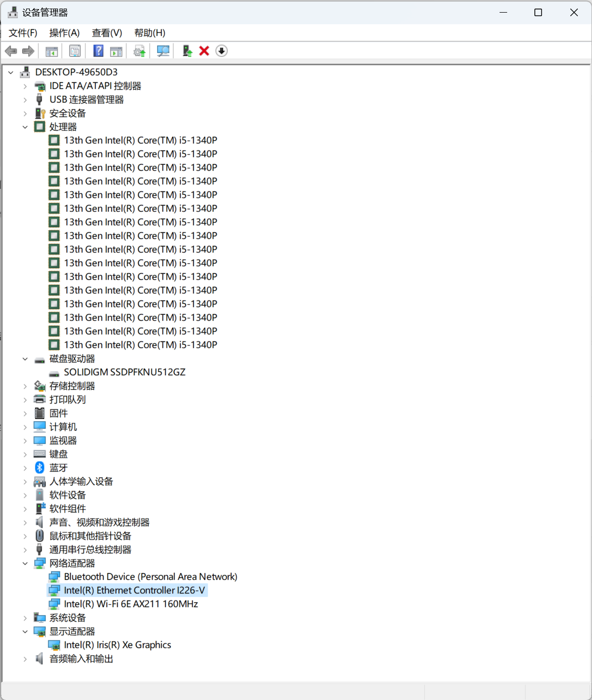Image resolution: width=592 pixels, height=700 pixels.
Task: Select Intel(R) Iris(R) Xe Graphics
Action: pyautogui.click(x=118, y=645)
